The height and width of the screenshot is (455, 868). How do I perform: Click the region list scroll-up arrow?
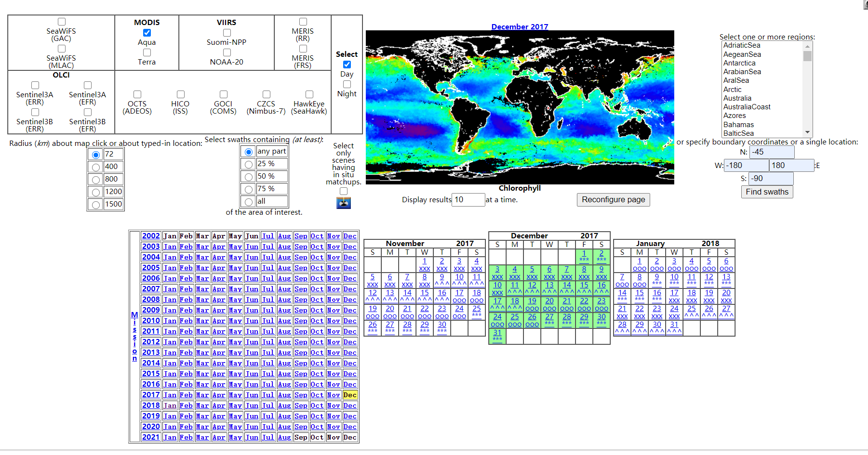[x=807, y=46]
